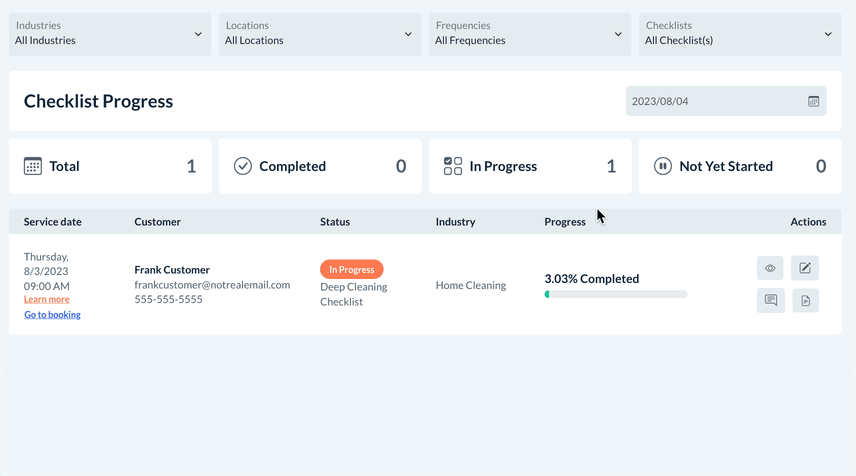Click the Progress column header
856x476 pixels.
click(565, 222)
